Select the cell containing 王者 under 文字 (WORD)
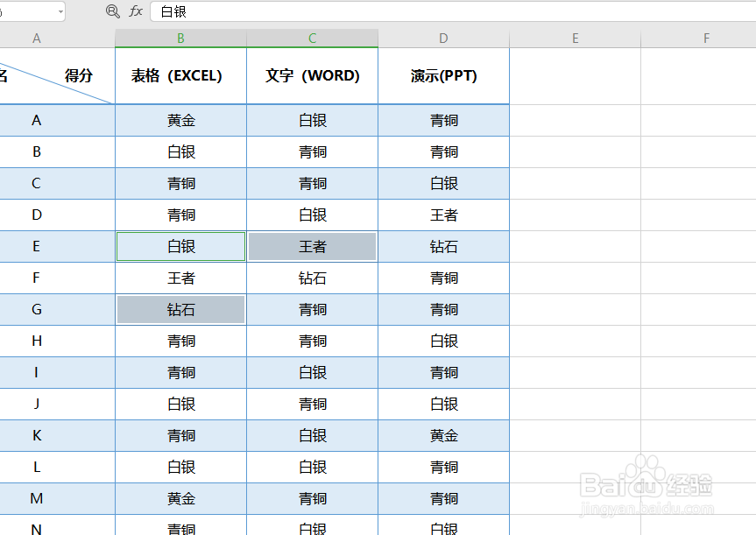The image size is (756, 535). pyautogui.click(x=312, y=246)
